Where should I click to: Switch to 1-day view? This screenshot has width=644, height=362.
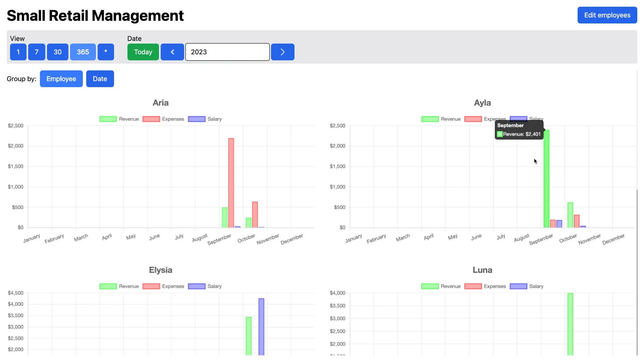coord(18,52)
